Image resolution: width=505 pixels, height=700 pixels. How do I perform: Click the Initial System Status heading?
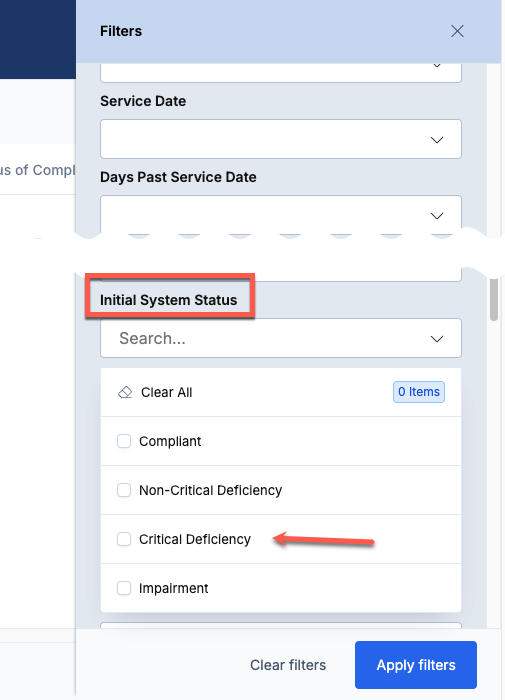point(168,300)
